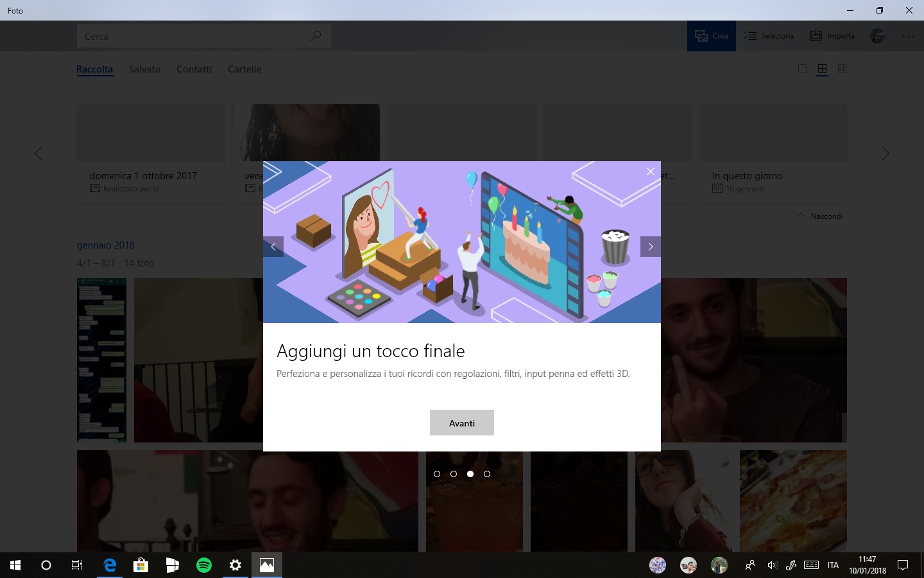Open the domenica 1 ottobre 2017 album
This screenshot has height=578, width=924.
[151, 153]
